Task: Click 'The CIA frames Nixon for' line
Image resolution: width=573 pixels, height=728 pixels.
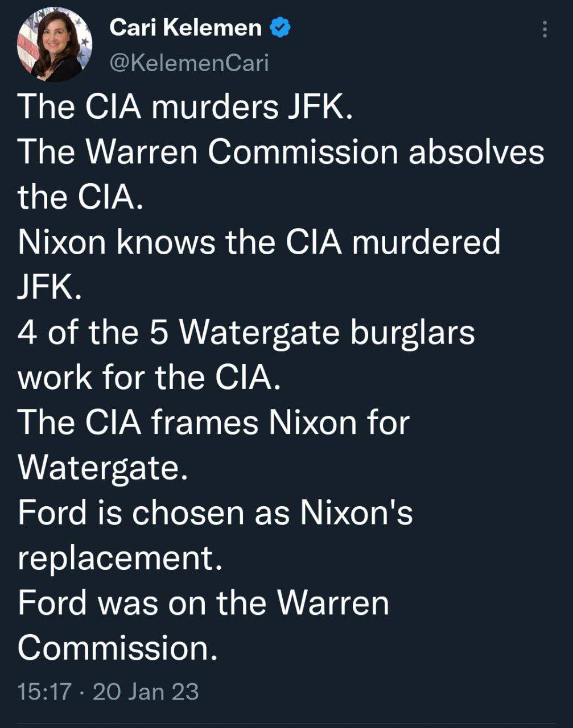Action: 213,422
